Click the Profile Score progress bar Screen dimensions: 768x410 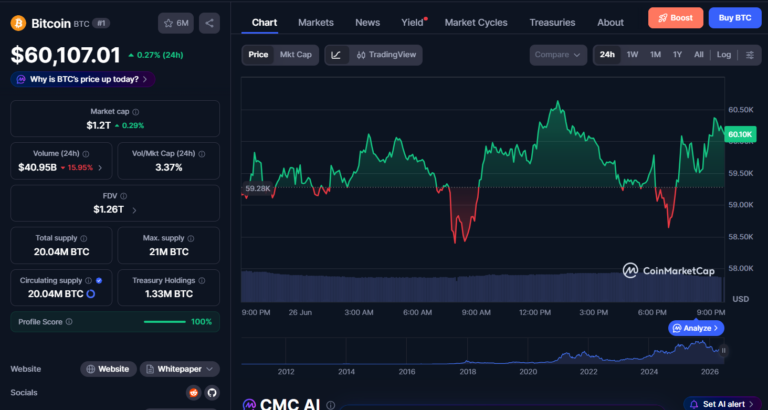coord(165,322)
